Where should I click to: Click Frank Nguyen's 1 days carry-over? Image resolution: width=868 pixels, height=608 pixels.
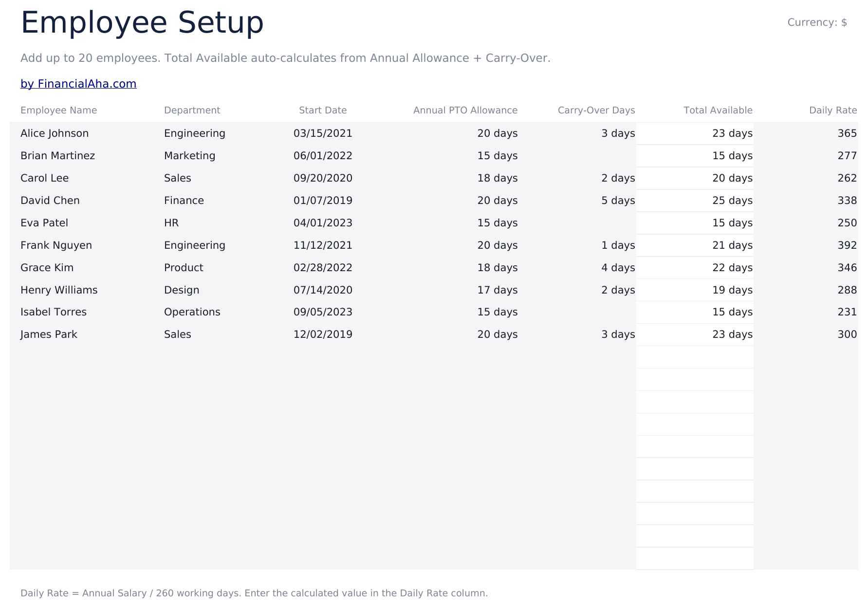(x=618, y=245)
